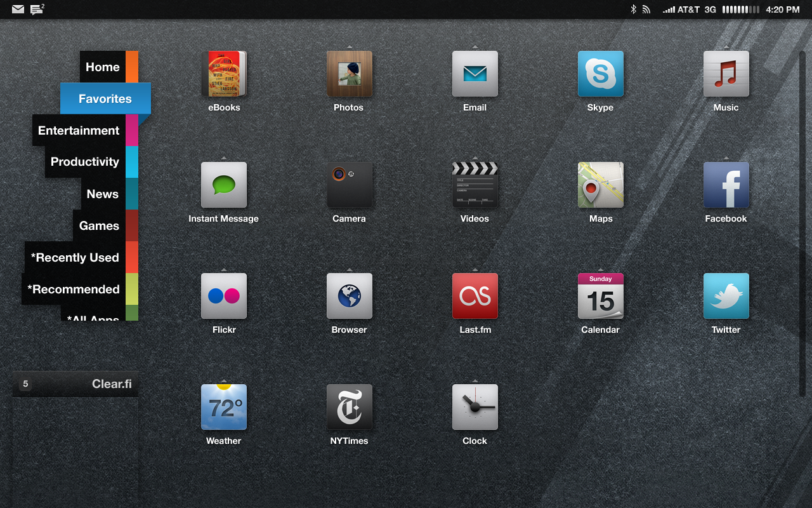Expand the Clear.fi panel
The width and height of the screenshot is (812, 508).
(75, 384)
